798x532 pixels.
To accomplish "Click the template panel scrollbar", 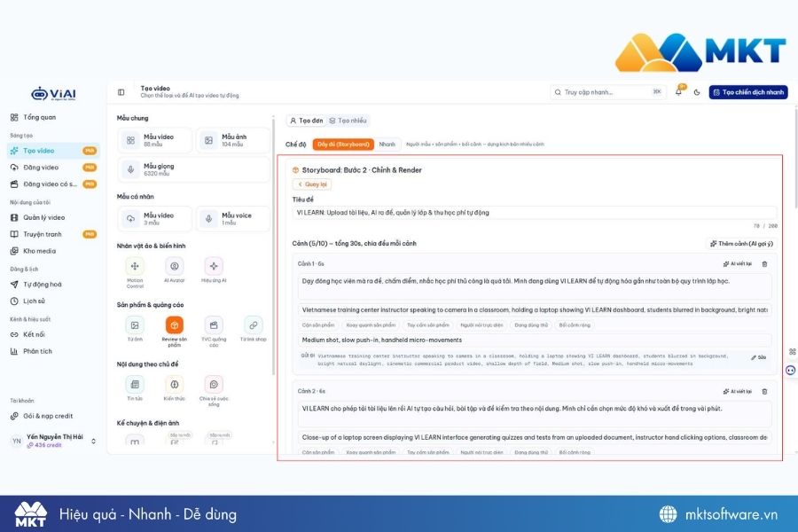I will 274,246.
